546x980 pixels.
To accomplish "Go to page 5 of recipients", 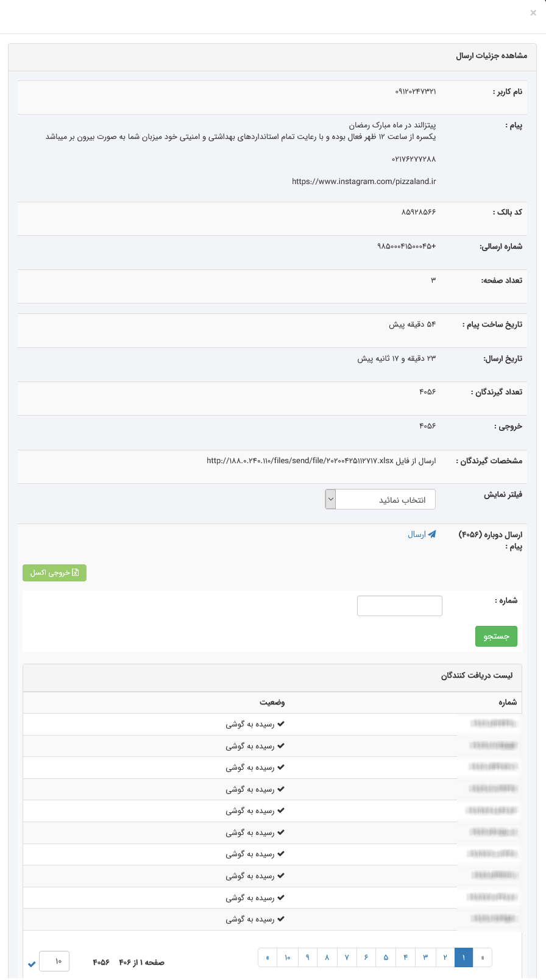I will click(386, 957).
